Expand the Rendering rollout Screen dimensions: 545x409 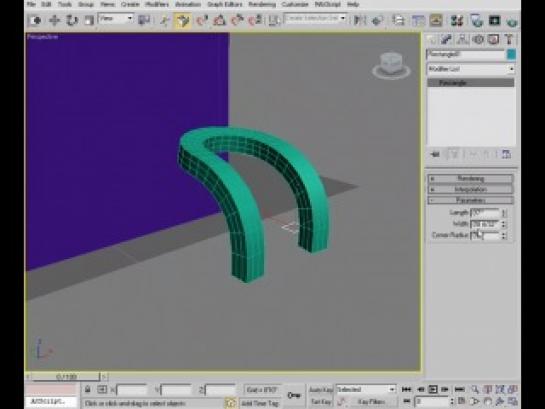tap(471, 179)
